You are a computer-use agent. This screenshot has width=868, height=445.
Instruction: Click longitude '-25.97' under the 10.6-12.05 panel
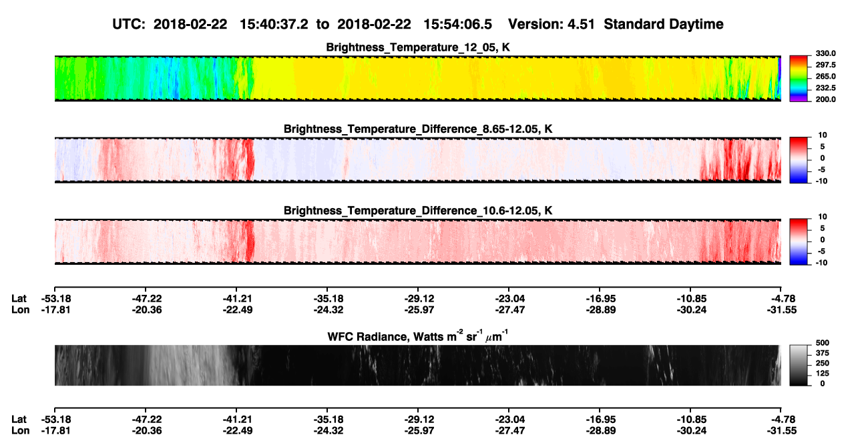pyautogui.click(x=418, y=310)
